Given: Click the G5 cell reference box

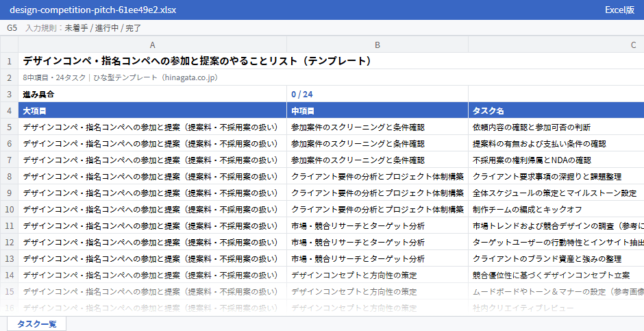Looking at the screenshot, I should point(12,28).
